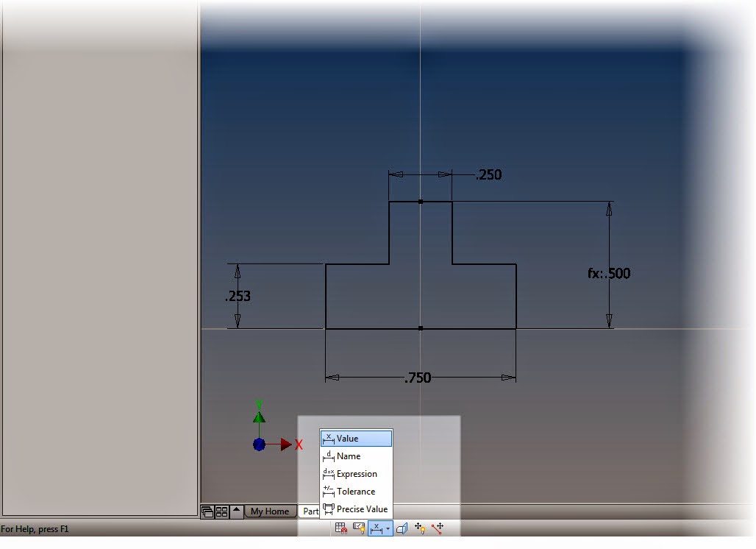The image size is (756, 549).
Task: Open the dimension display dropdown arrow
Action: coord(388,528)
